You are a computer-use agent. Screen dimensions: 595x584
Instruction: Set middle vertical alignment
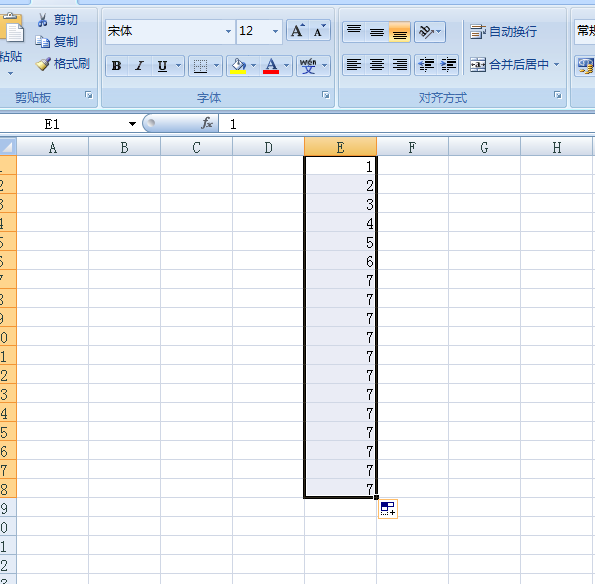[377, 31]
